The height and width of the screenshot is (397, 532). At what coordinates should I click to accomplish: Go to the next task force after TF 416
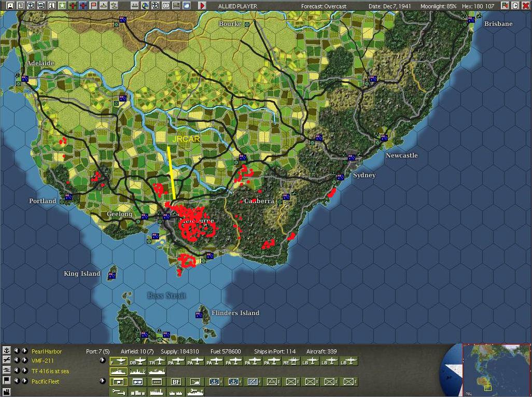24,371
